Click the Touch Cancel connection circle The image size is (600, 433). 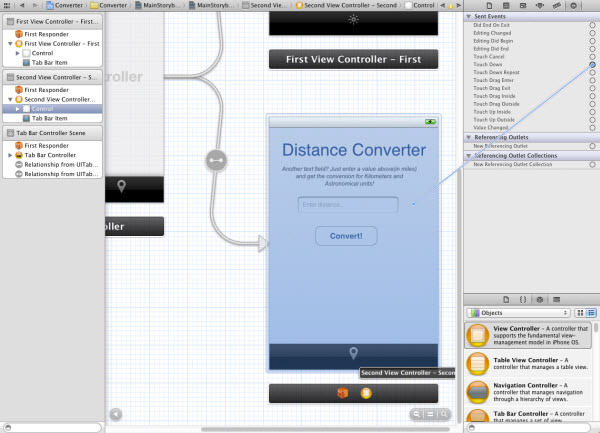tap(592, 57)
